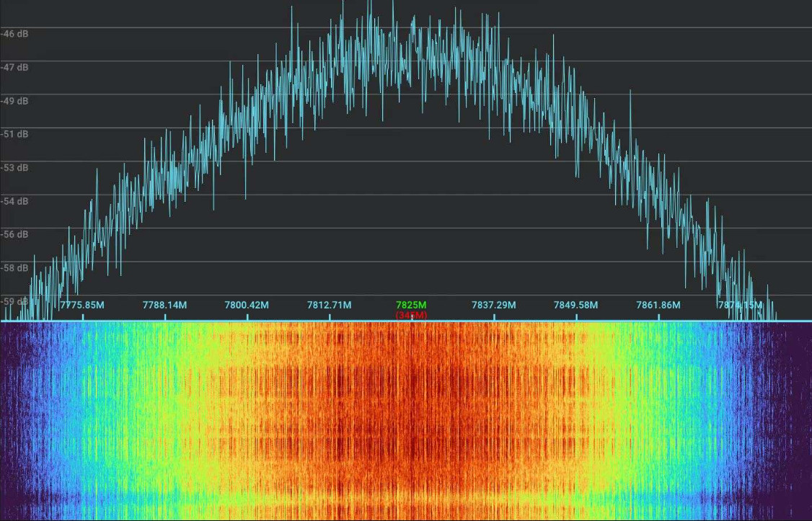
Task: Pick the -58 dB scale label
Action: [x=14, y=268]
